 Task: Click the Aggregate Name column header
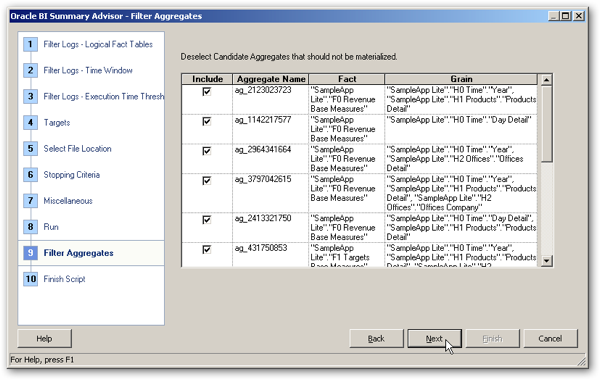tap(271, 79)
